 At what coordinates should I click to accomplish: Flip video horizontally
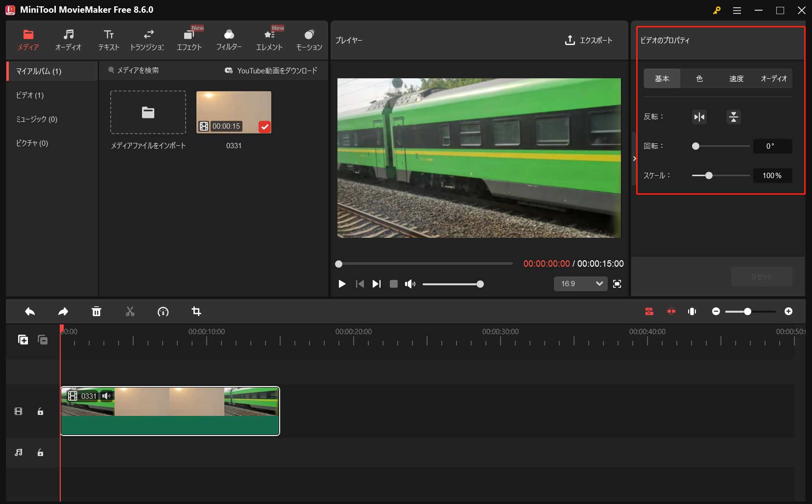point(699,117)
